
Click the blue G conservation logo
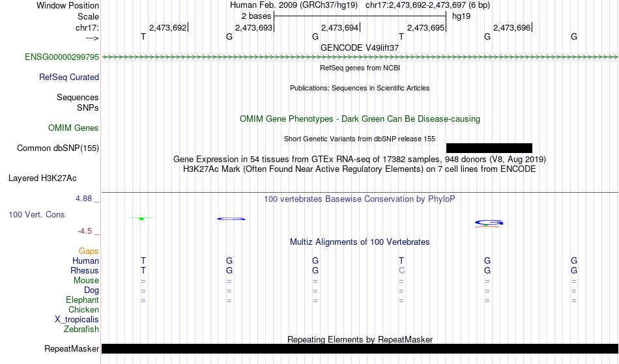pyautogui.click(x=489, y=223)
